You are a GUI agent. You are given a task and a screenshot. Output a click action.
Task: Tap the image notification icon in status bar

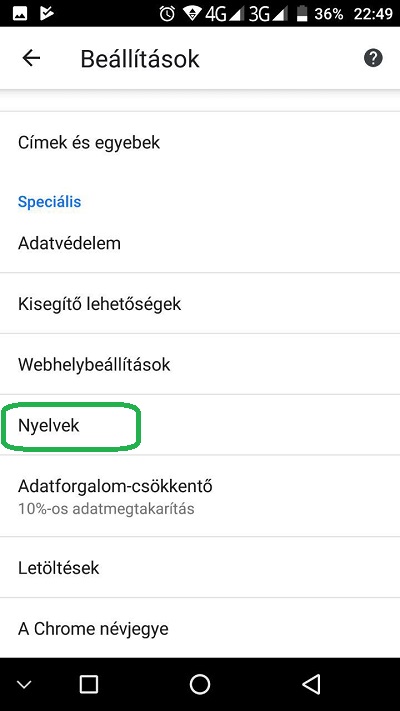click(x=19, y=14)
